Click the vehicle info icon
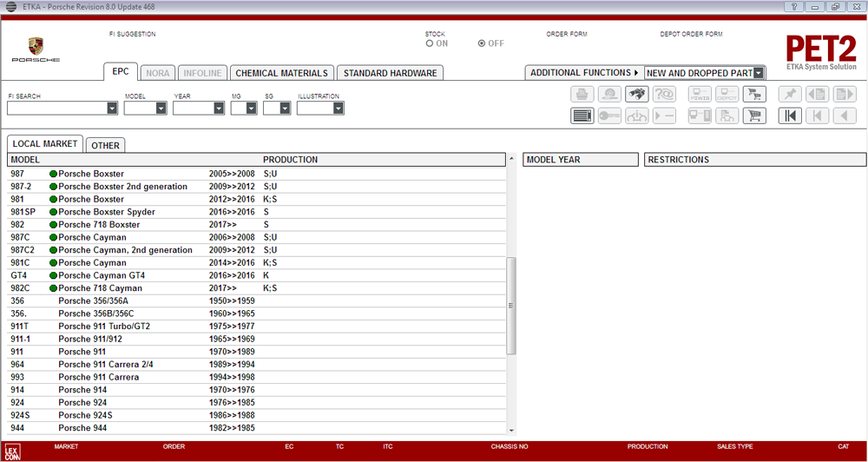Viewport: 868px width, 462px height. coord(637,115)
